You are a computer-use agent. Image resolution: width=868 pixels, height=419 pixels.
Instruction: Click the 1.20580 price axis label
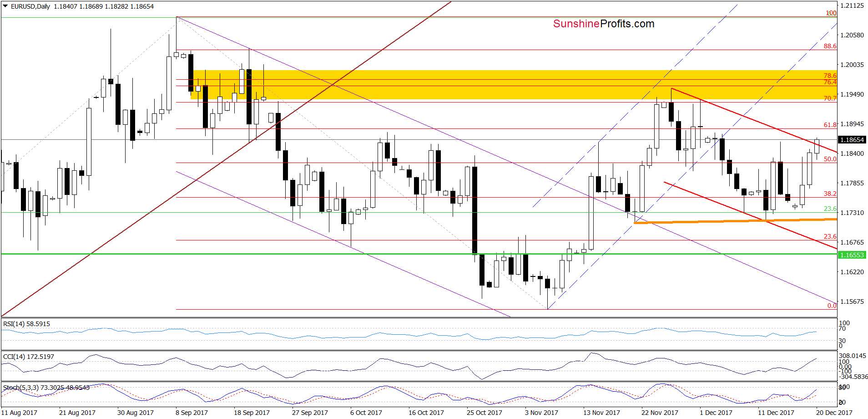tap(852, 35)
